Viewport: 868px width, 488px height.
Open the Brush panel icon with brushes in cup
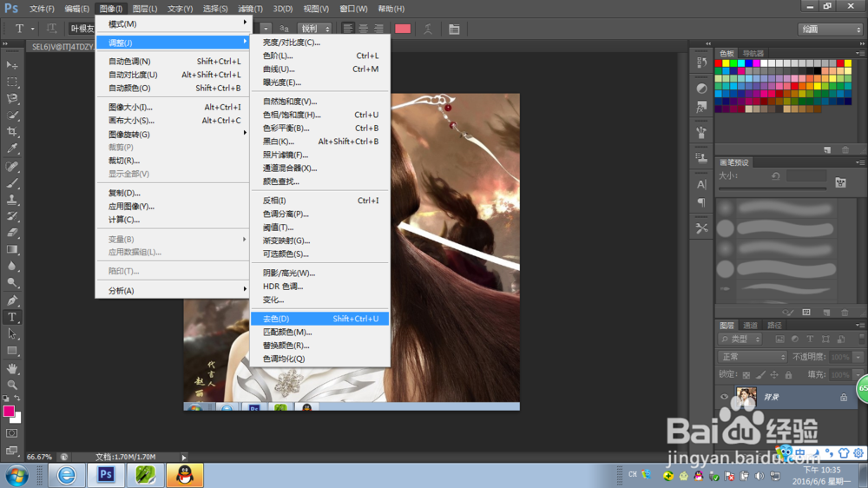[x=701, y=132]
